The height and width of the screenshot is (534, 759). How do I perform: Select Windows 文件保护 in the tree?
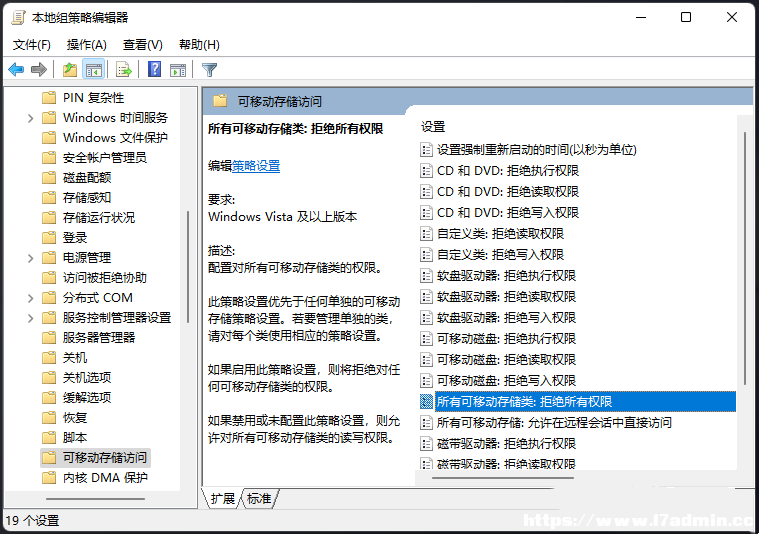click(x=115, y=138)
